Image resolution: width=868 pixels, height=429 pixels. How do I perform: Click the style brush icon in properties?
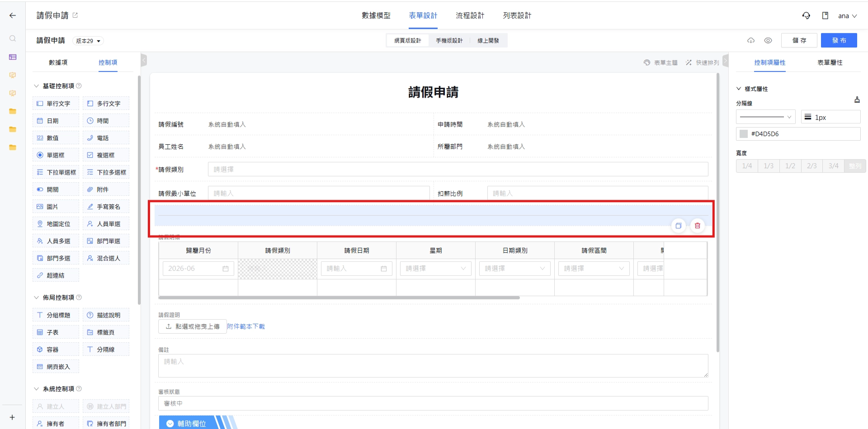pos(857,100)
